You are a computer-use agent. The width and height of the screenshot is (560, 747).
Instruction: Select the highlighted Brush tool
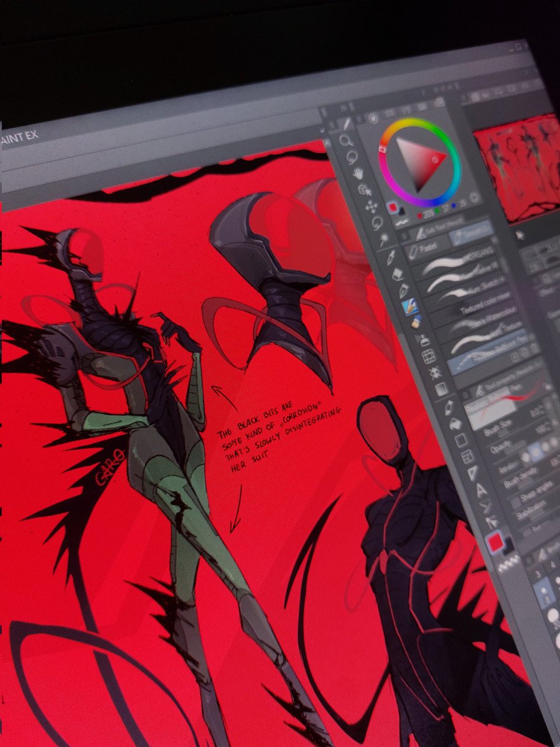[x=409, y=307]
